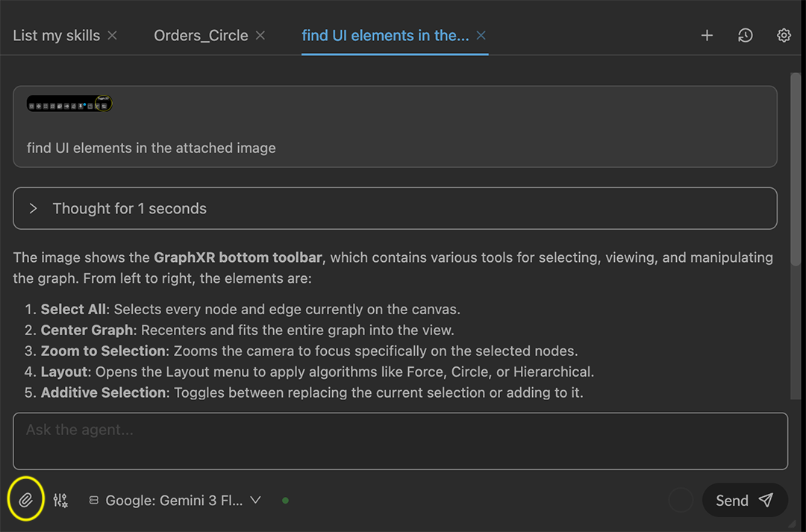Viewport: 806px width, 532px height.
Task: Open settings gear icon
Action: tap(784, 36)
